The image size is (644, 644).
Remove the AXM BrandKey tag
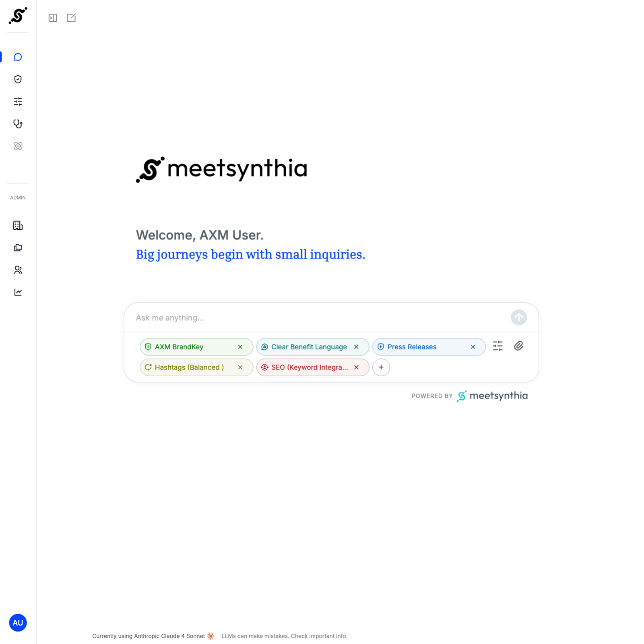point(240,347)
